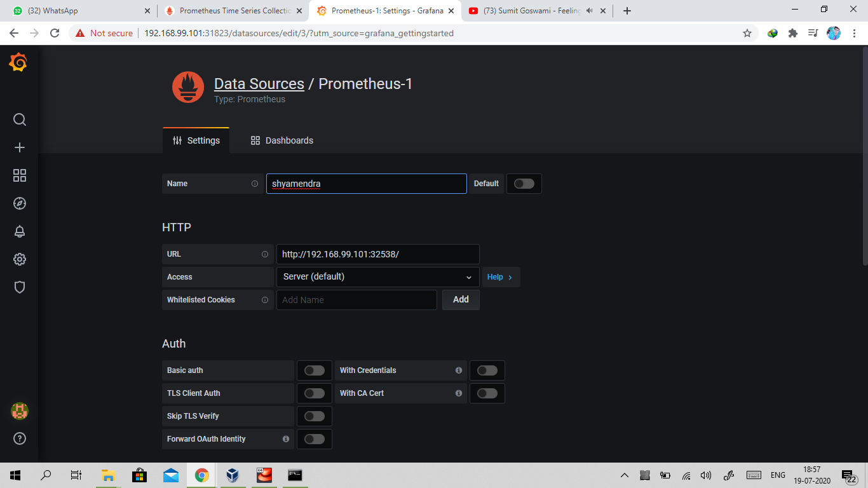Toggle Skip TLS Verify on
Screen dimensions: 868x488
pyautogui.click(x=314, y=416)
